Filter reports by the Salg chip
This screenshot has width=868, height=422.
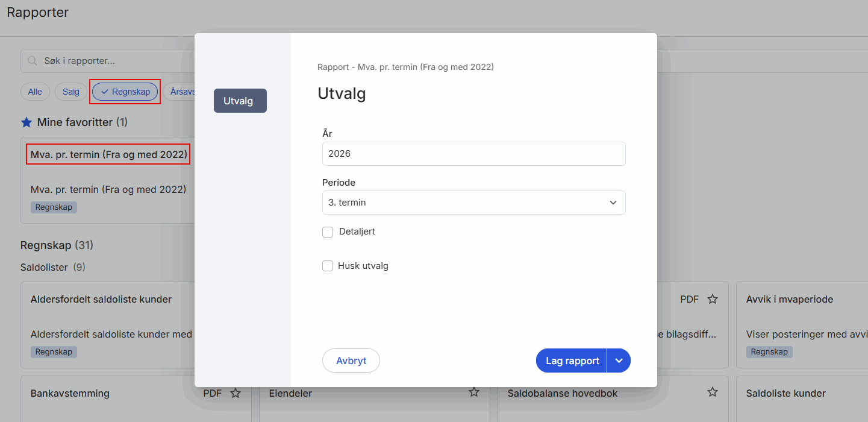point(71,92)
